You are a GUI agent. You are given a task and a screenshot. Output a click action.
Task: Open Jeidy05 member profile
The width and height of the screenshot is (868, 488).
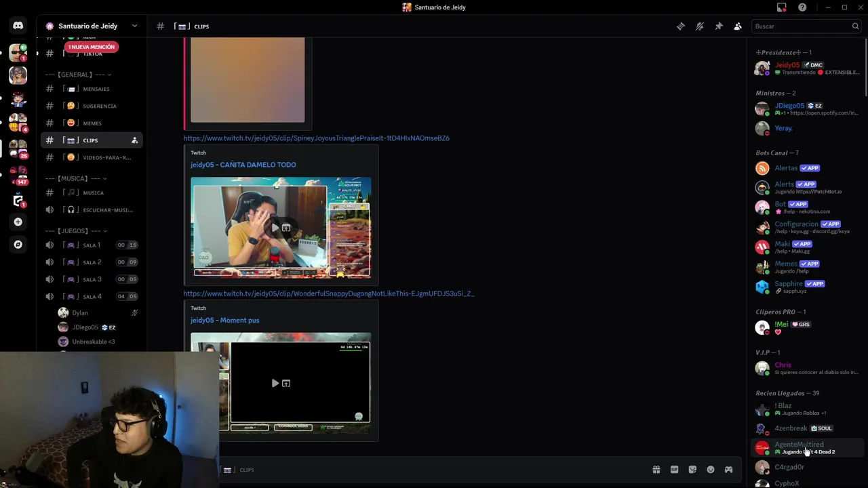coord(807,68)
